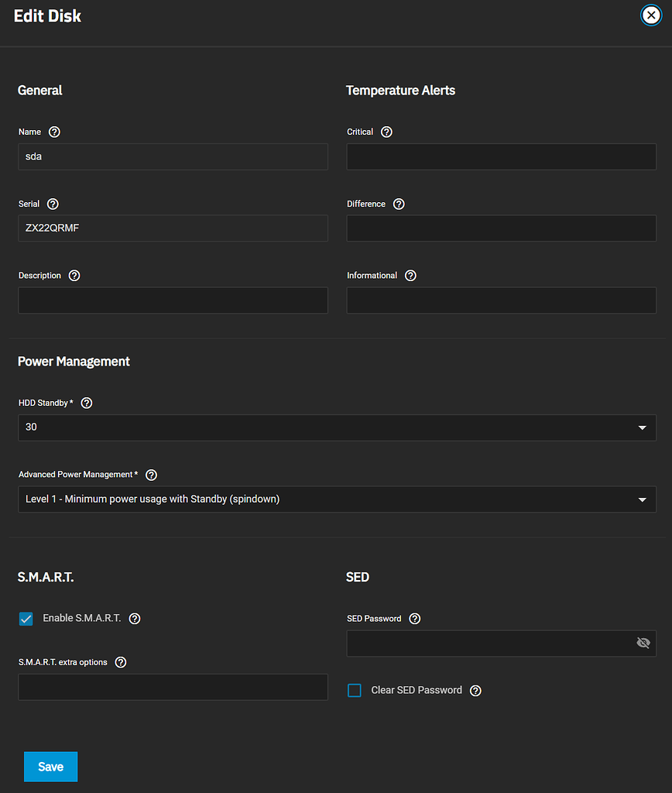Click help icon beside S.M.A.R.T. extra options
672x793 pixels.
pos(121,662)
